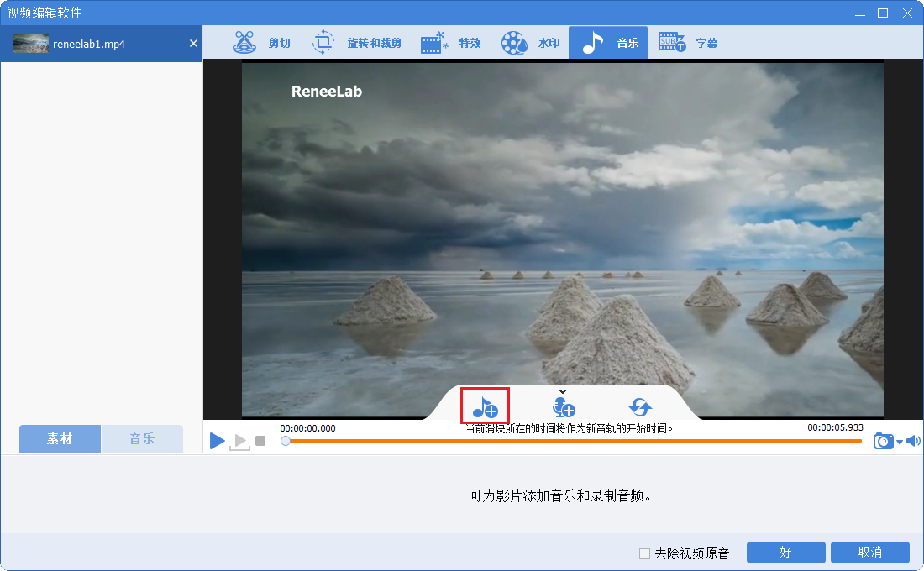Open the 水印 watermark tab
This screenshot has width=924, height=571.
530,43
